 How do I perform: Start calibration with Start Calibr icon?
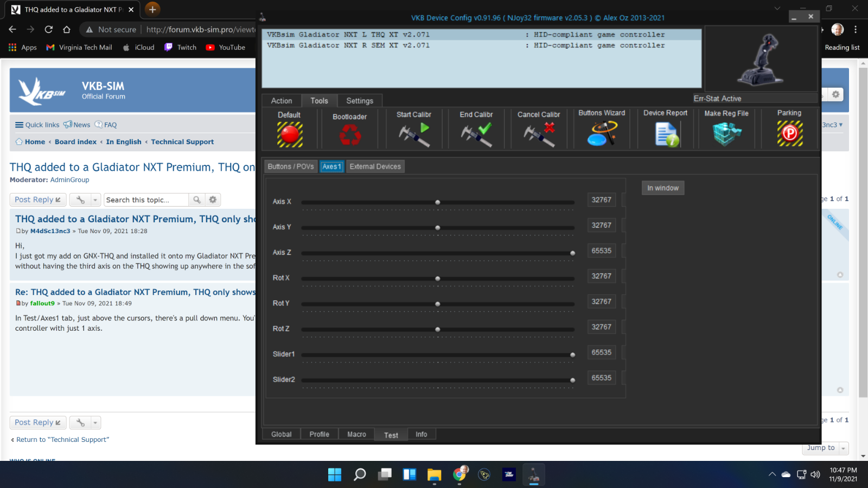pos(414,134)
